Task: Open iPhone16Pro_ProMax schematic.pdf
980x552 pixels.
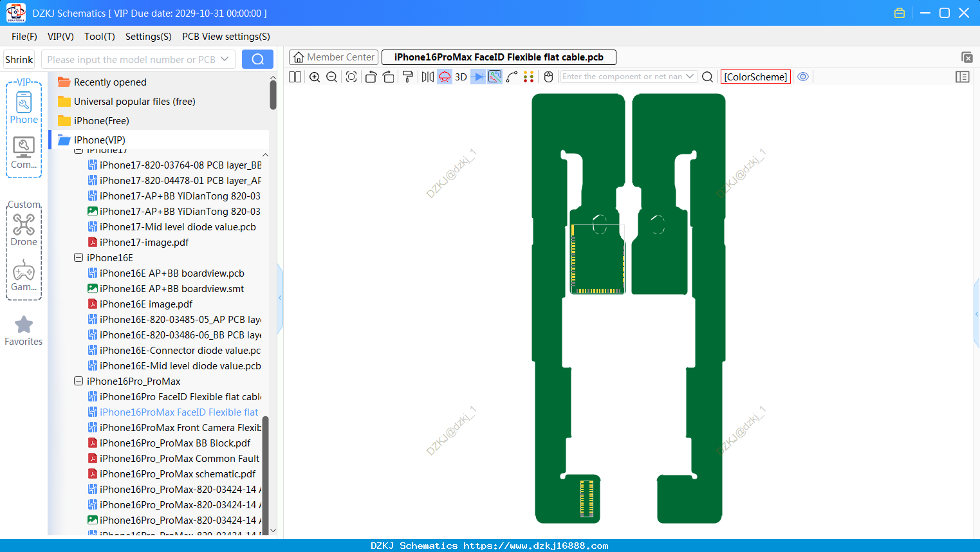Action: tap(178, 474)
